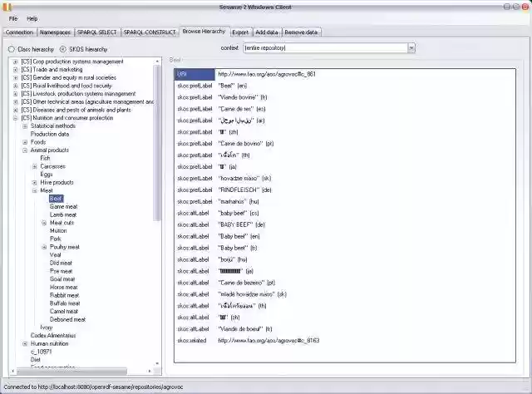Image resolution: width=532 pixels, height=394 pixels.
Task: Select Production data in the tree
Action: (x=50, y=134)
